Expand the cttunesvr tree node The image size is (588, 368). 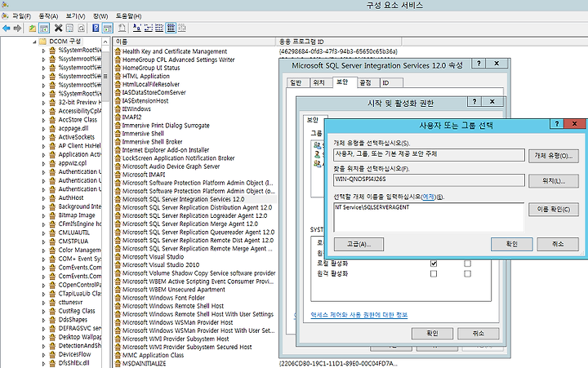tap(43, 303)
